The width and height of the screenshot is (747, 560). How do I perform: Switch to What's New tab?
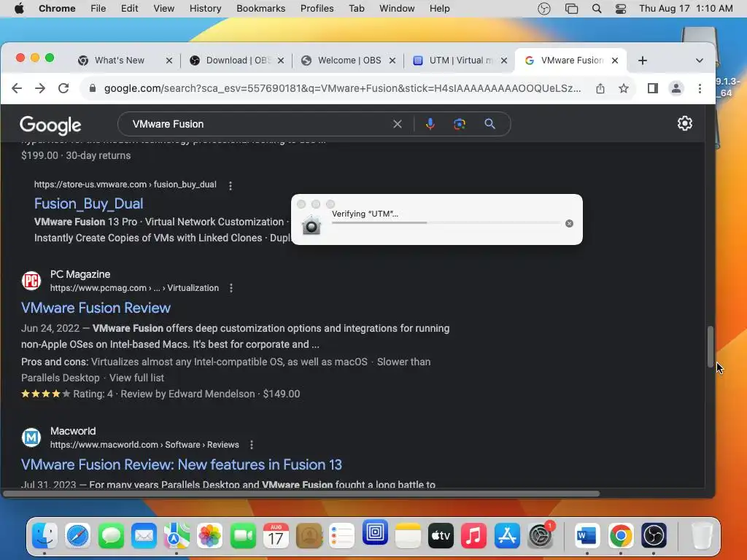tap(119, 61)
